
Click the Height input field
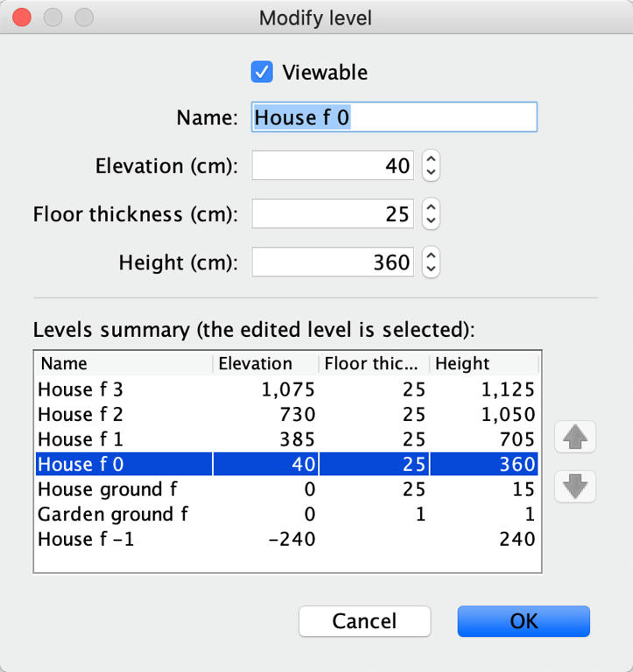(x=333, y=262)
